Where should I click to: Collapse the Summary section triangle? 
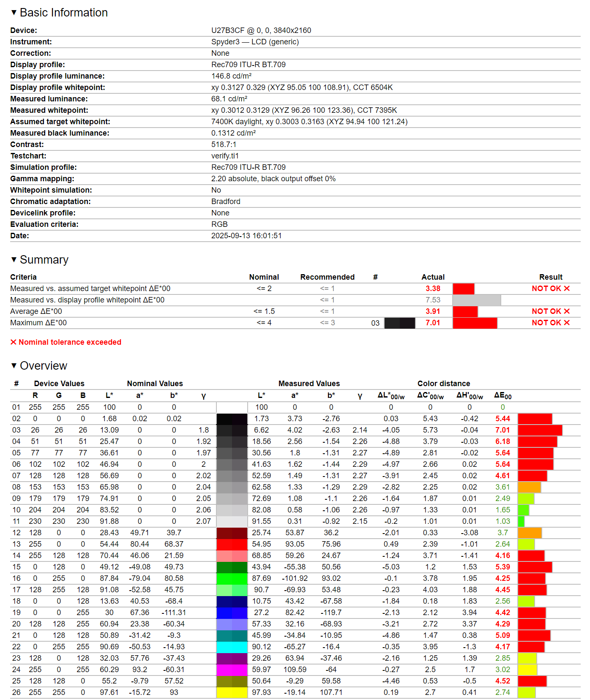(x=14, y=259)
